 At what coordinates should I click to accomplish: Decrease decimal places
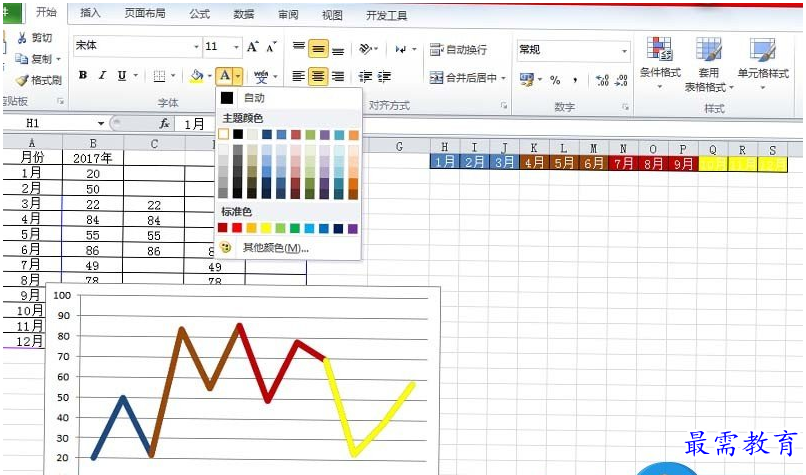coord(621,80)
